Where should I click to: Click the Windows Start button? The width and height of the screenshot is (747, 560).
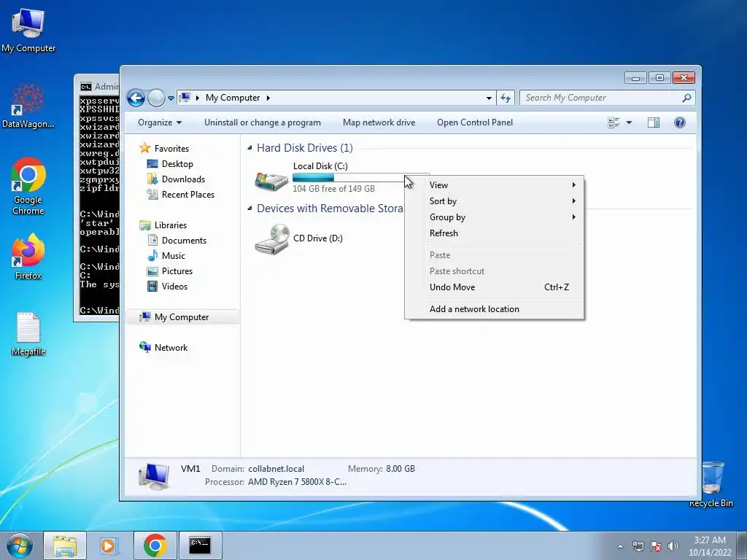(x=20, y=545)
